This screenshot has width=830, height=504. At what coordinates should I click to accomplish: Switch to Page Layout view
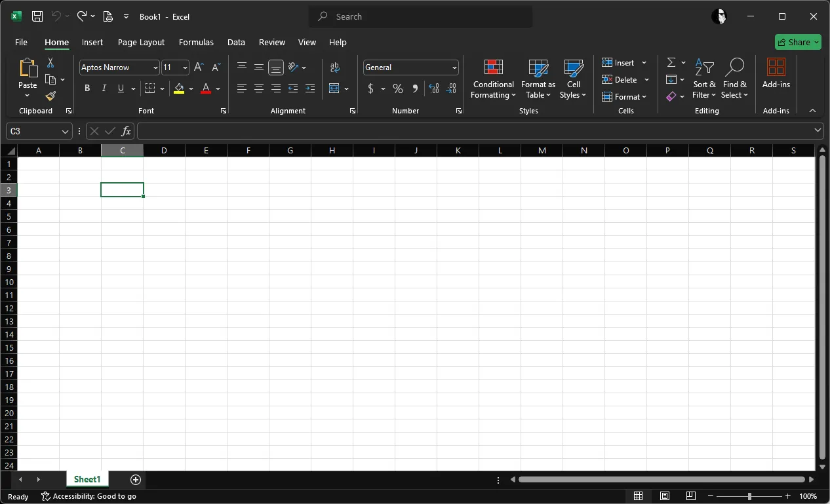[664, 496]
